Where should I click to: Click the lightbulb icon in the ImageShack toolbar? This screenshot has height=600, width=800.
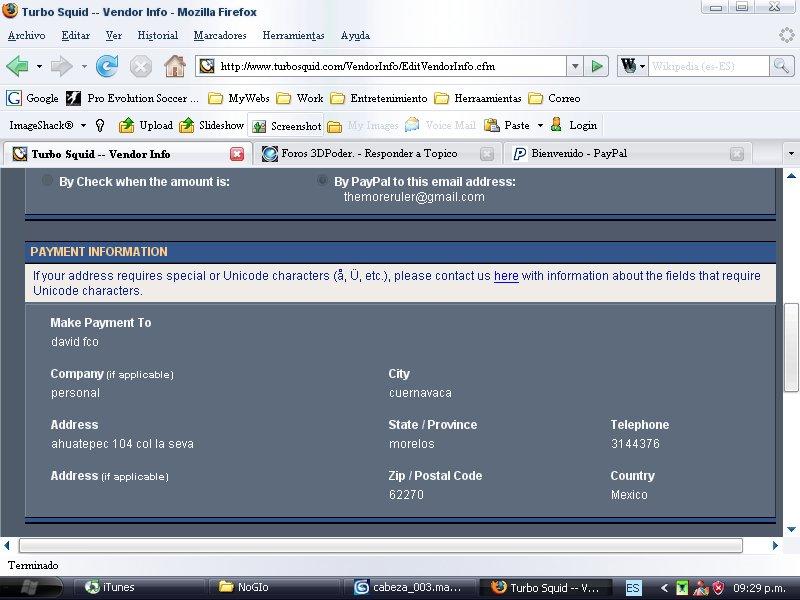(100, 126)
